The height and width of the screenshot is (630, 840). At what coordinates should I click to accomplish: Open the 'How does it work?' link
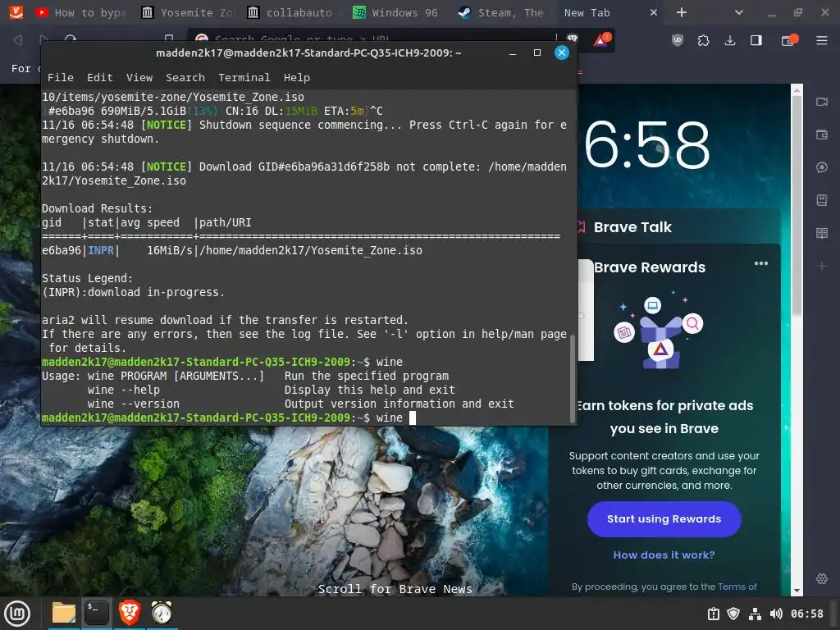coord(664,555)
